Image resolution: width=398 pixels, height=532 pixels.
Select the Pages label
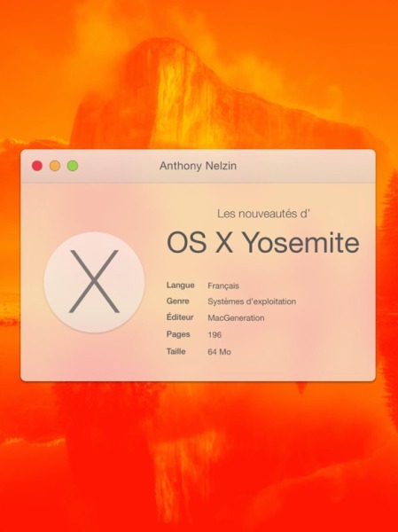(x=178, y=334)
